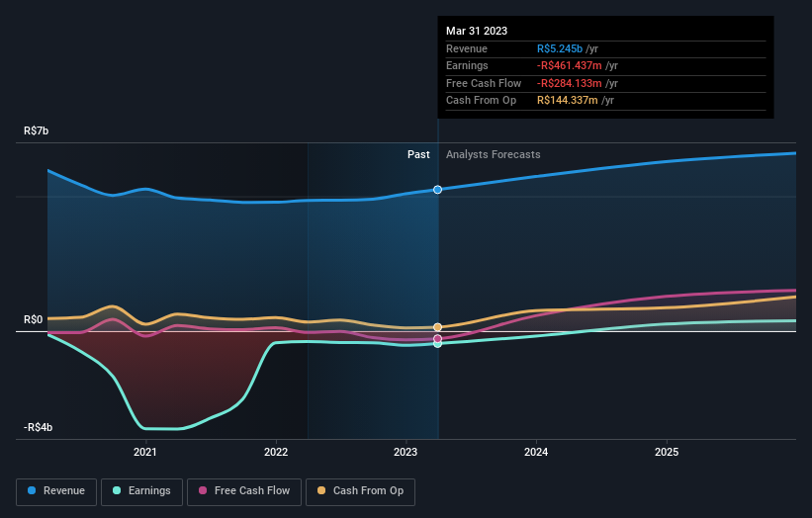Click the Mar 31 2023 tooltip date

(x=477, y=31)
